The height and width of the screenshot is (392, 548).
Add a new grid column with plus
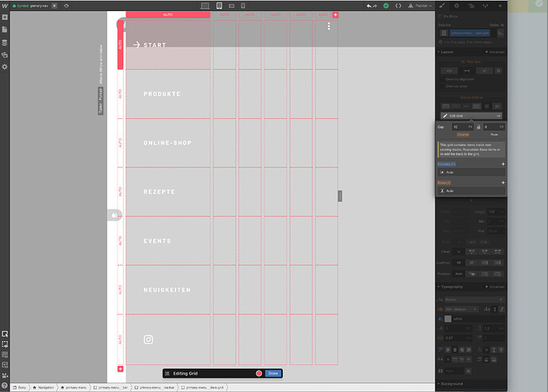pyautogui.click(x=335, y=14)
